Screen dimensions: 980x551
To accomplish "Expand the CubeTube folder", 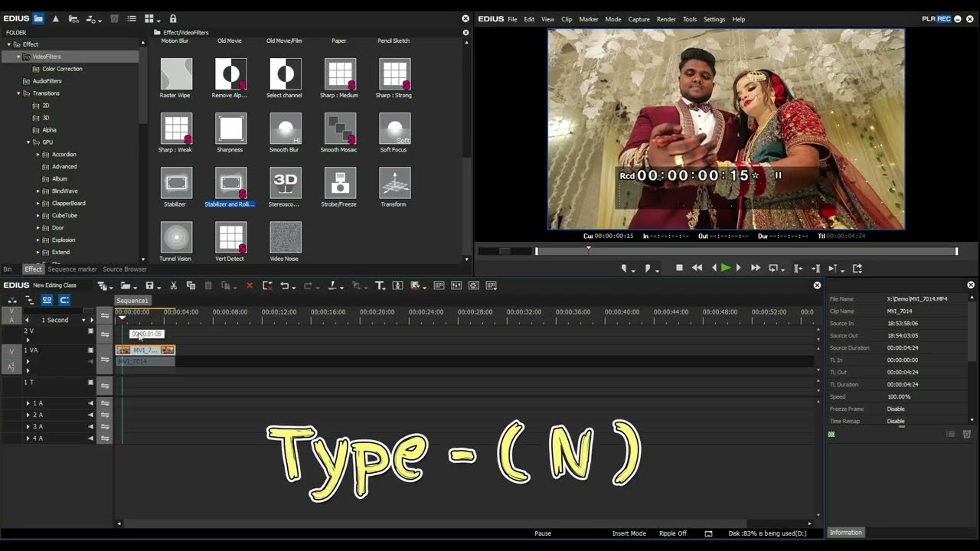I will (x=38, y=216).
